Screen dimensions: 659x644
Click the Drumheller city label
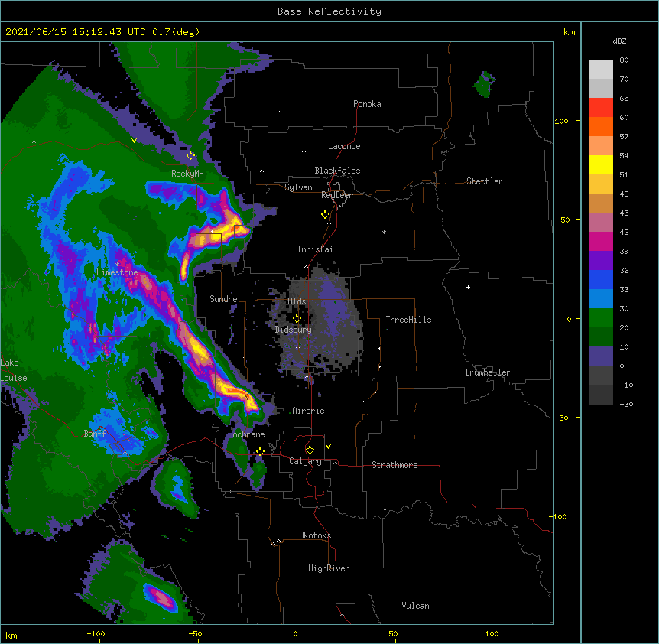pos(488,372)
